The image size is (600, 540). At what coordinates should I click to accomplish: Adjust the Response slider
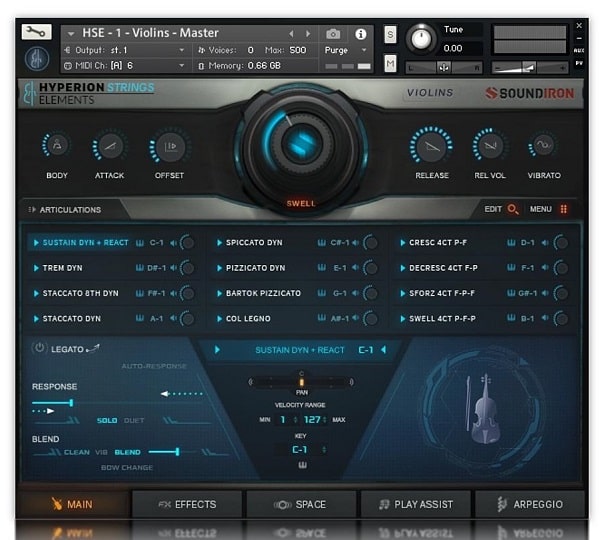click(x=71, y=403)
